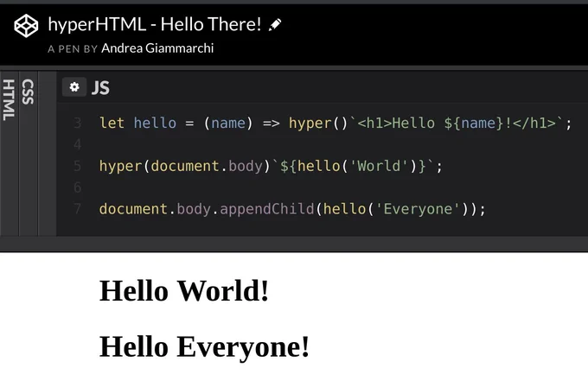Switch to the CSS editor tab
This screenshot has width=588, height=387.
29,92
